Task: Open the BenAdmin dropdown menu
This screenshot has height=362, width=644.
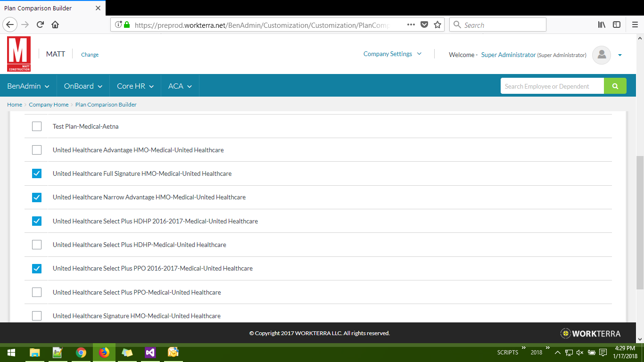Action: pyautogui.click(x=28, y=86)
